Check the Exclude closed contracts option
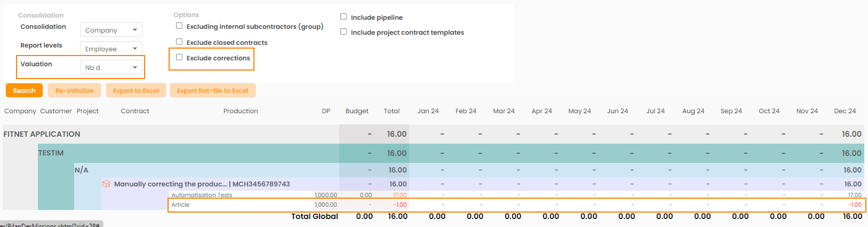 [179, 42]
